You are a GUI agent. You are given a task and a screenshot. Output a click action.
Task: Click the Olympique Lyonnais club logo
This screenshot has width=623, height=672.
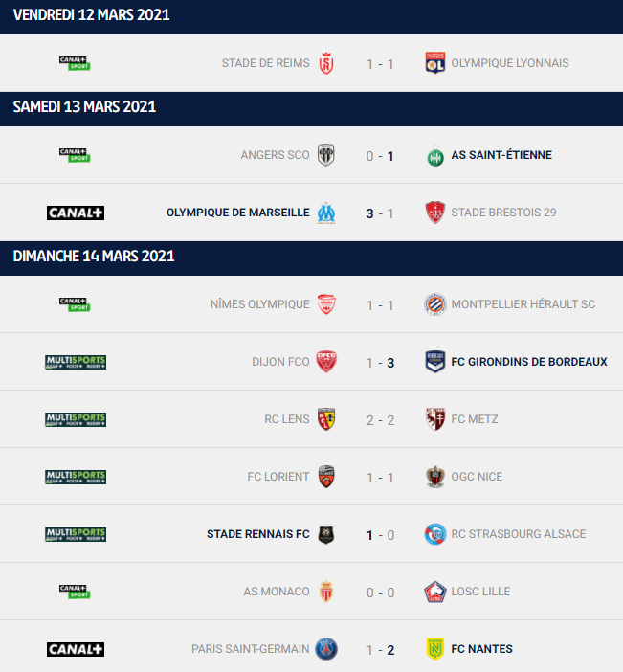(435, 63)
